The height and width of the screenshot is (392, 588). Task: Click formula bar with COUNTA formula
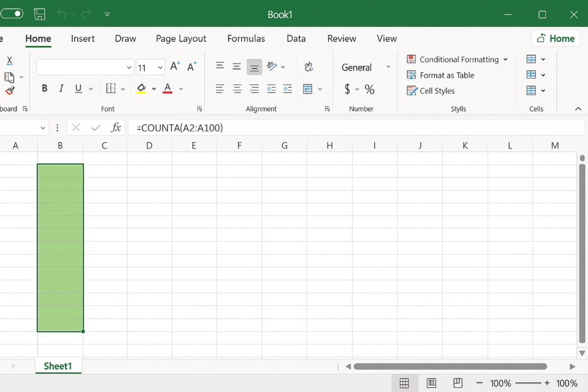coord(356,128)
